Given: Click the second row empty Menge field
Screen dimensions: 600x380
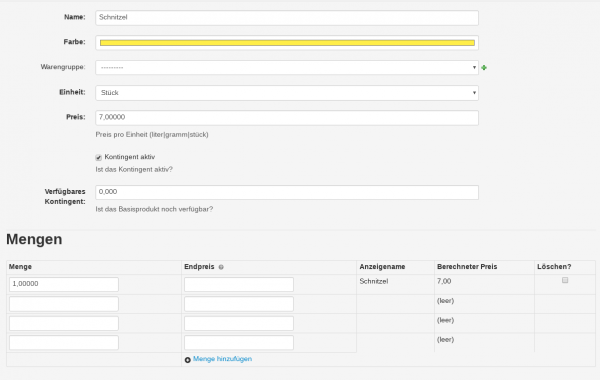Looking at the screenshot, I should coord(64,304).
